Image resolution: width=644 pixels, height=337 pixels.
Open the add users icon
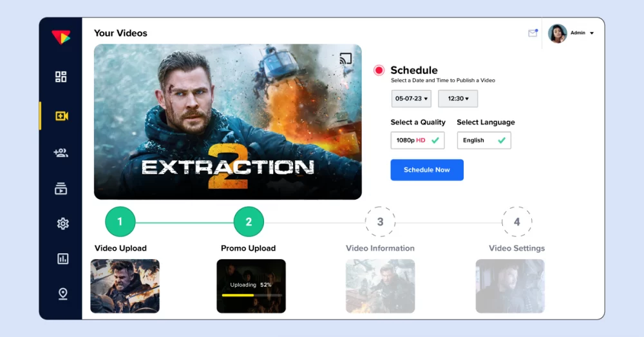pyautogui.click(x=61, y=153)
